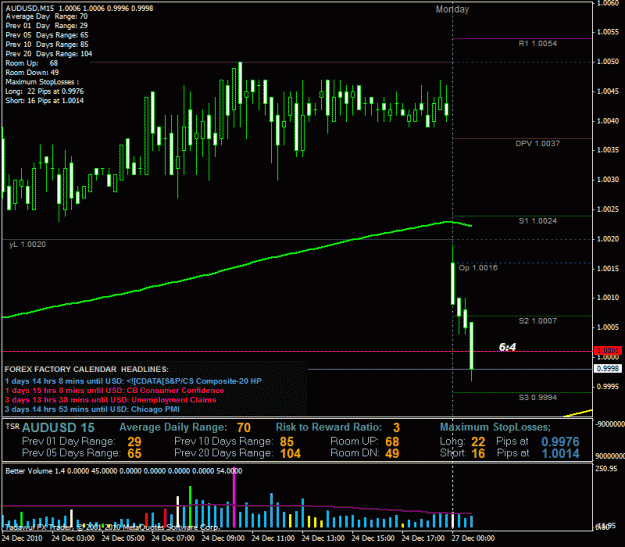Select the S1 1.0024 support label
The width and height of the screenshot is (625, 547).
[x=537, y=221]
